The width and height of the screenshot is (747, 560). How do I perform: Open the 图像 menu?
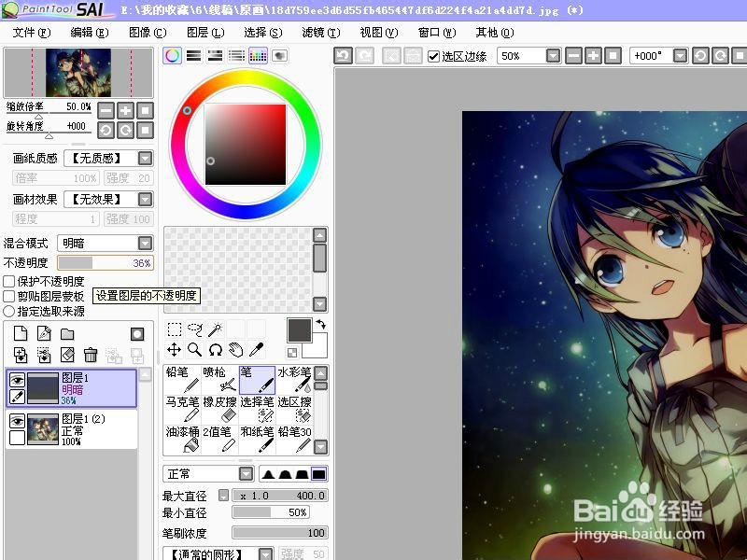pos(148,33)
